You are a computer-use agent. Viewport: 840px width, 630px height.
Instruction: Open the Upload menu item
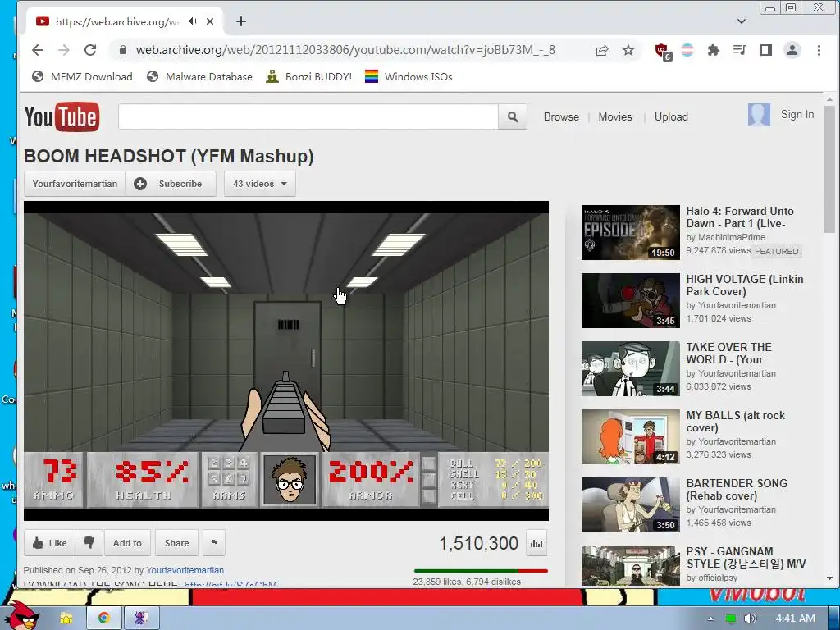pyautogui.click(x=671, y=116)
